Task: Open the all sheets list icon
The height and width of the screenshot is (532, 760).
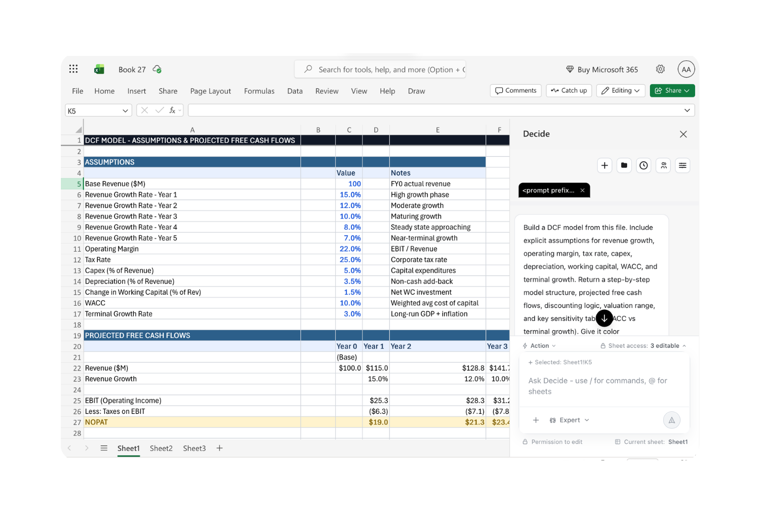Action: 104,448
